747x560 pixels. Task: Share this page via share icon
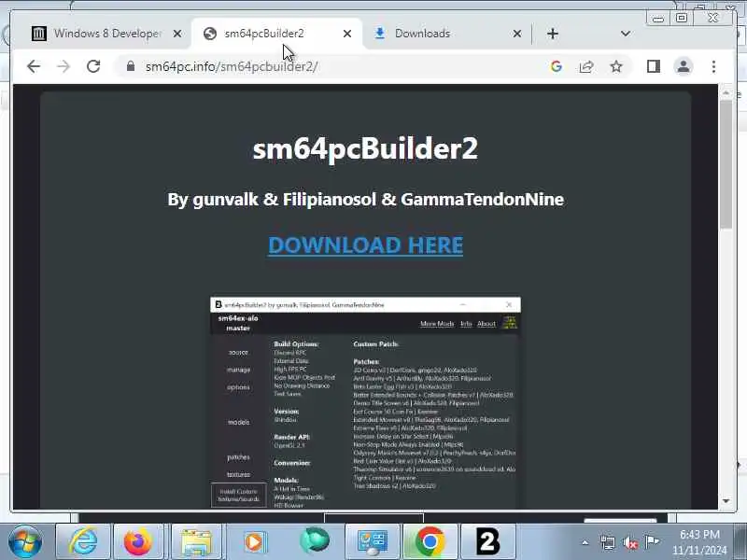coord(586,66)
